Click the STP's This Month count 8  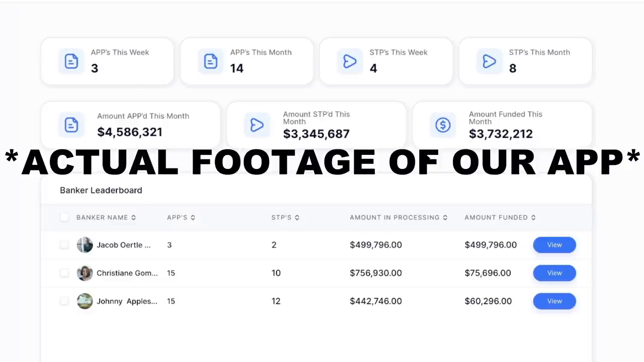513,68
